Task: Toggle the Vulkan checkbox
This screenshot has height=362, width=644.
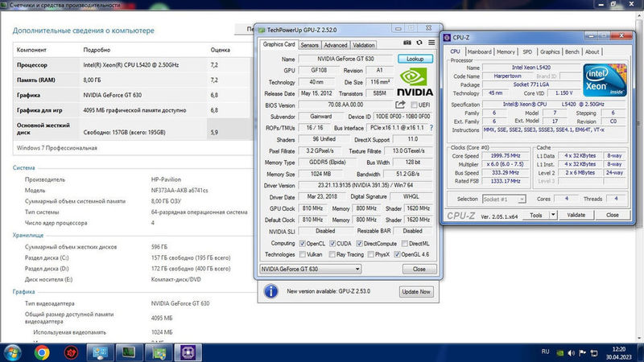Action: point(303,254)
